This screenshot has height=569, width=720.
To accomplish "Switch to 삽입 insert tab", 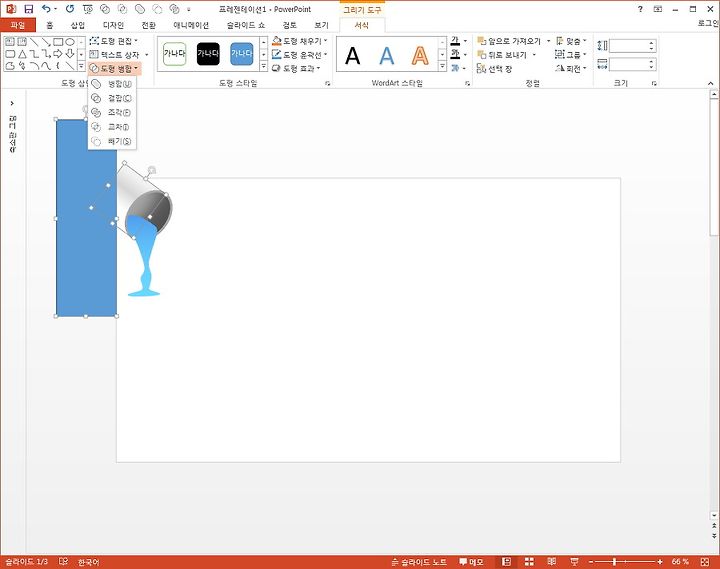I will click(x=78, y=25).
